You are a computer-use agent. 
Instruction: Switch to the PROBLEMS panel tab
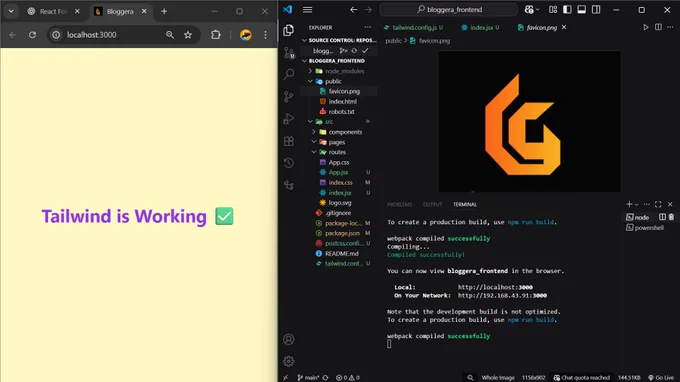399,204
